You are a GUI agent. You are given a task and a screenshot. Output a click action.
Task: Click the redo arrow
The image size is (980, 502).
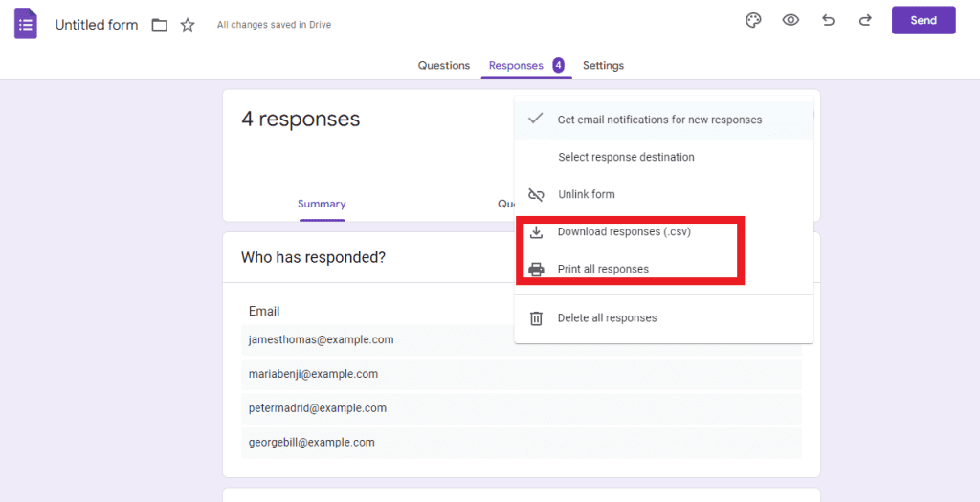pyautogui.click(x=865, y=21)
